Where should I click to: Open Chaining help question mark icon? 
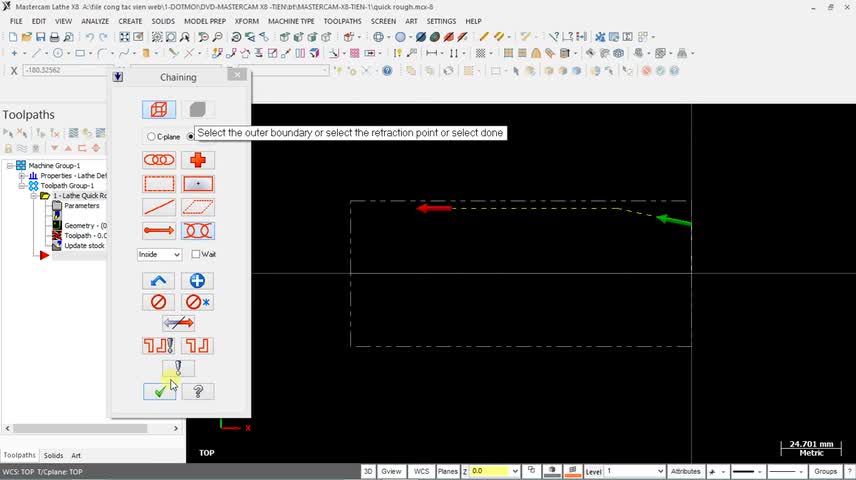point(198,391)
